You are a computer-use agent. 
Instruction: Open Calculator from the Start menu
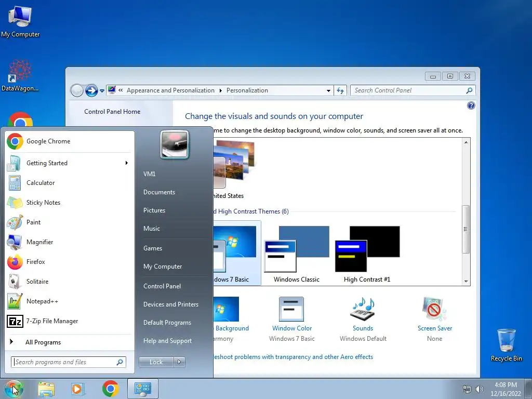tap(69, 183)
